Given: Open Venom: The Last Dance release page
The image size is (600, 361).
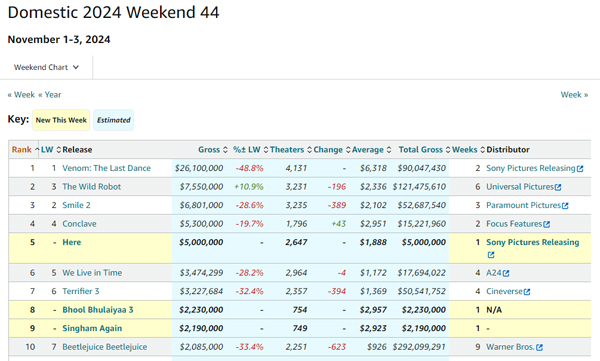Looking at the screenshot, I should click(x=106, y=168).
